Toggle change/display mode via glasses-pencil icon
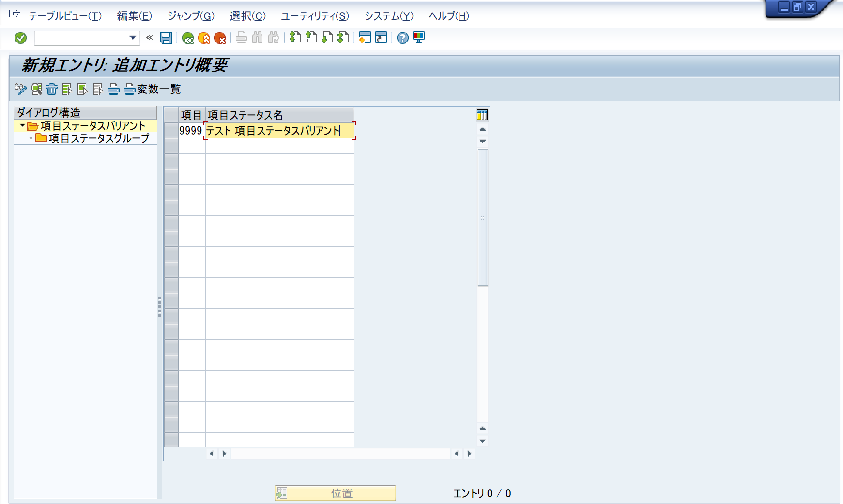The image size is (843, 504). (x=19, y=90)
